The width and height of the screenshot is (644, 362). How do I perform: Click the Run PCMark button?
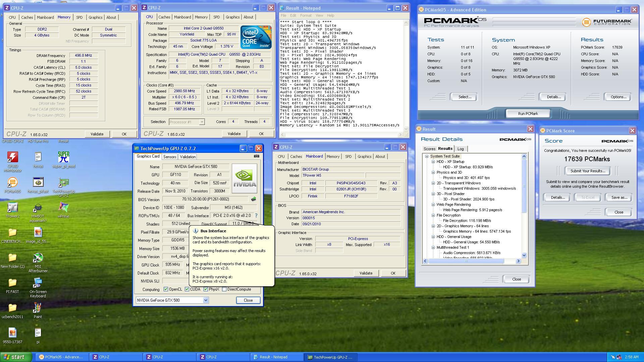point(528,114)
